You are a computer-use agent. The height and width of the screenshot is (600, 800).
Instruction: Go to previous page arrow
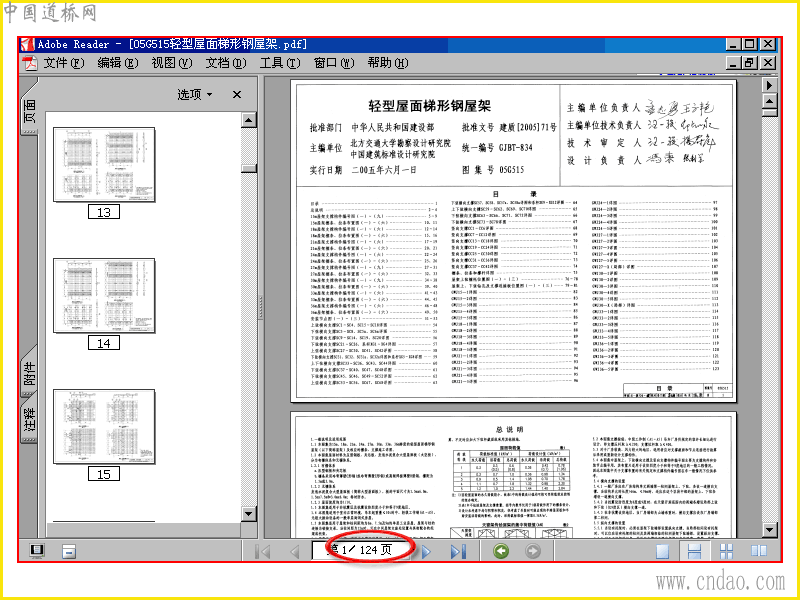click(x=294, y=552)
